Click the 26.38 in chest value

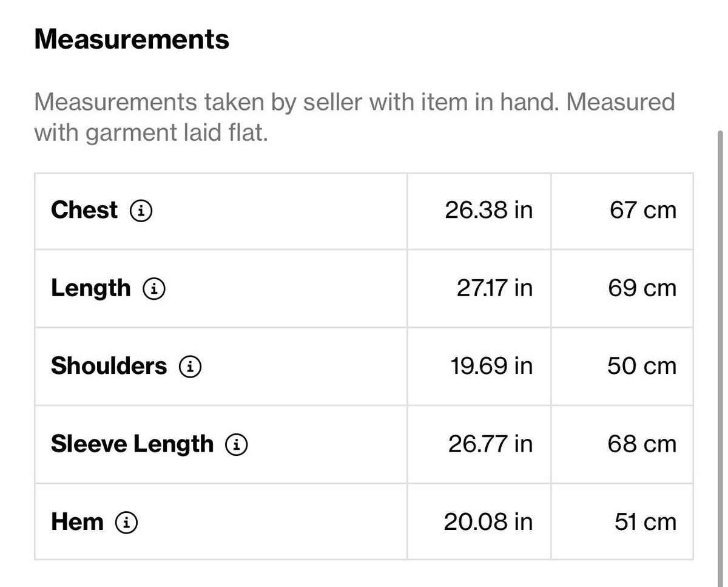coord(488,211)
